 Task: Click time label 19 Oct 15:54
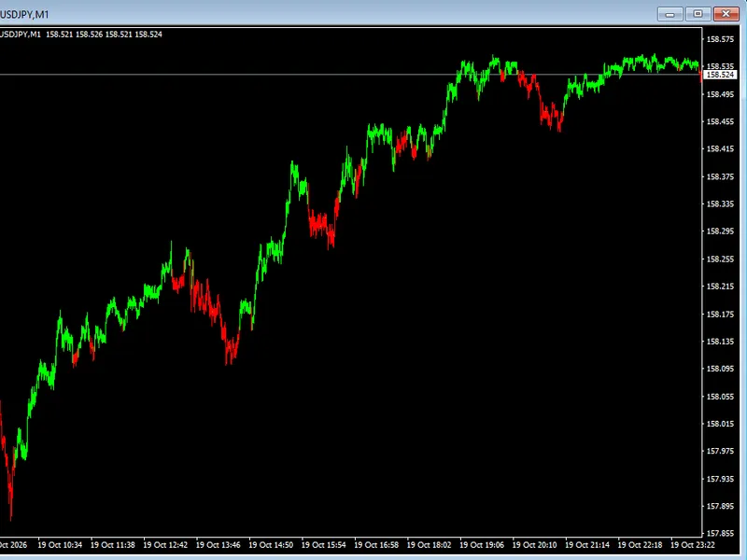(323, 545)
